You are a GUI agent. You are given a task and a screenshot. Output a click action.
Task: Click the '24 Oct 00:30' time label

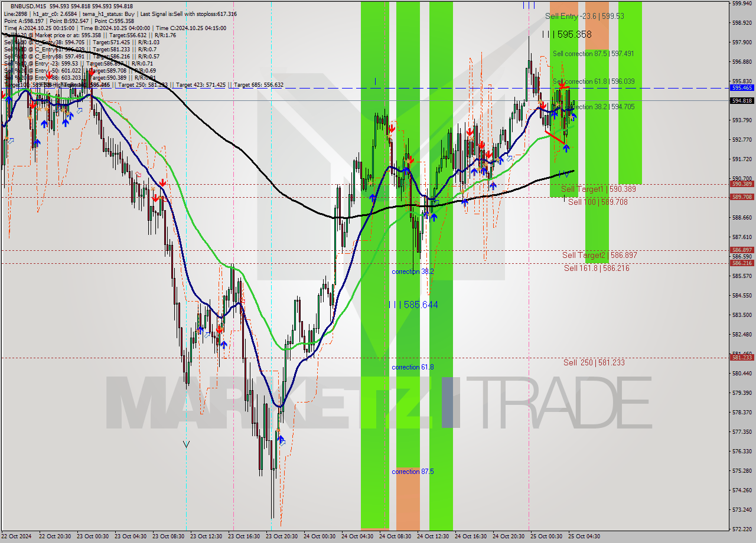pos(321,537)
